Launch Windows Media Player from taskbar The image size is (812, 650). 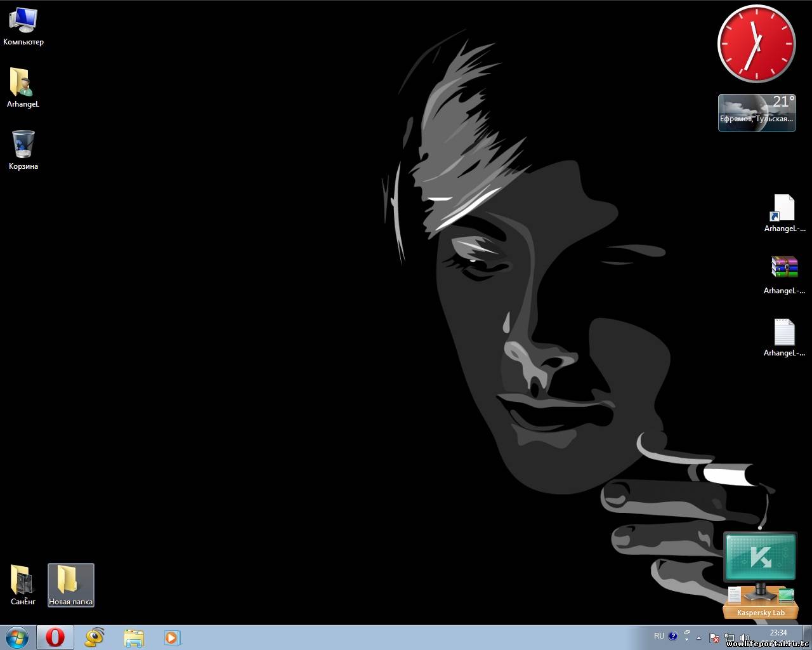(173, 637)
